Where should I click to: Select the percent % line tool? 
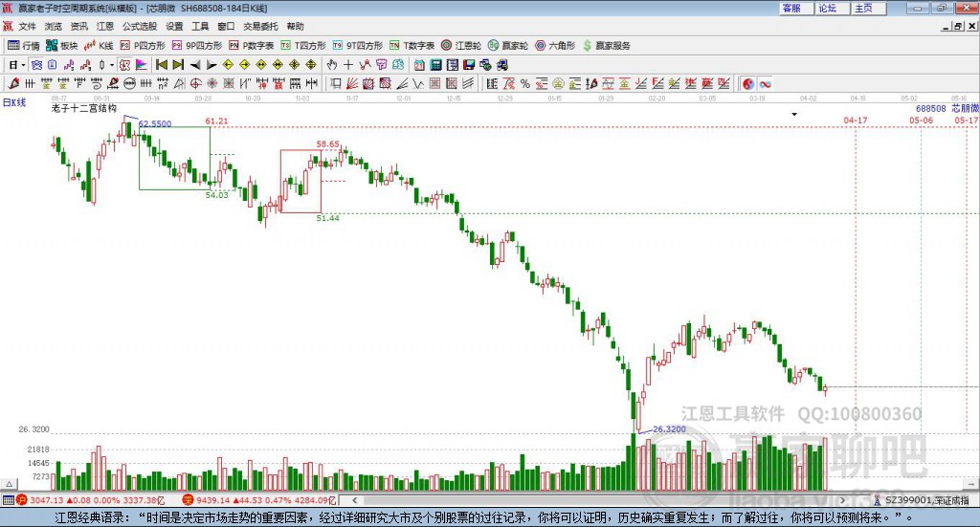tap(525, 83)
